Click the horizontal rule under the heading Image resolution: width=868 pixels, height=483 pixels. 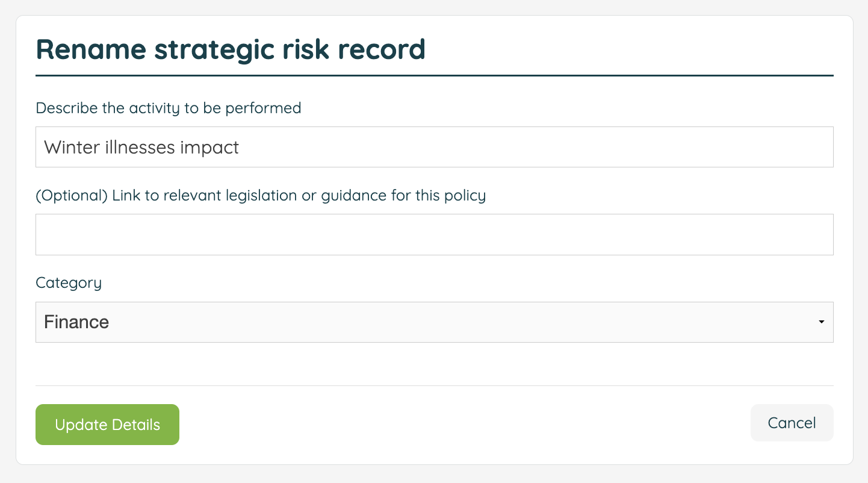coord(434,75)
